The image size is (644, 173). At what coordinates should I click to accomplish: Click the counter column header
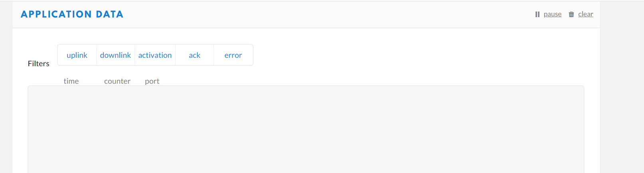coord(117,81)
